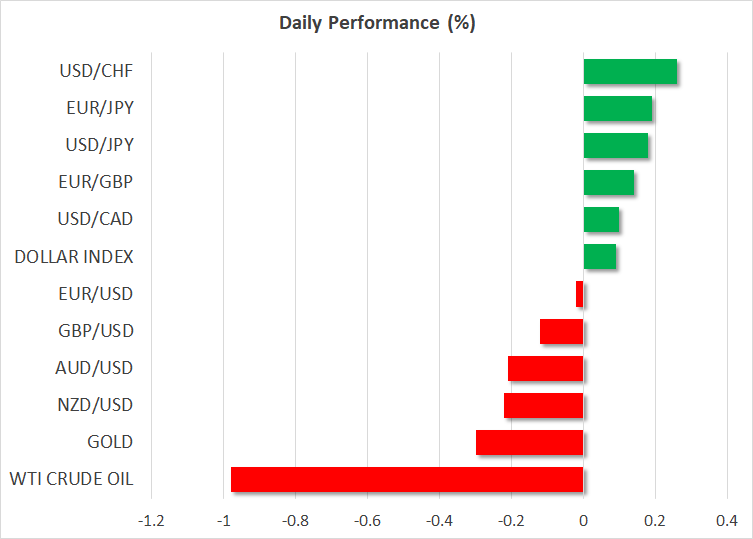Click the green USD/CAD bar
Screen dimensions: 753x539
click(x=601, y=219)
